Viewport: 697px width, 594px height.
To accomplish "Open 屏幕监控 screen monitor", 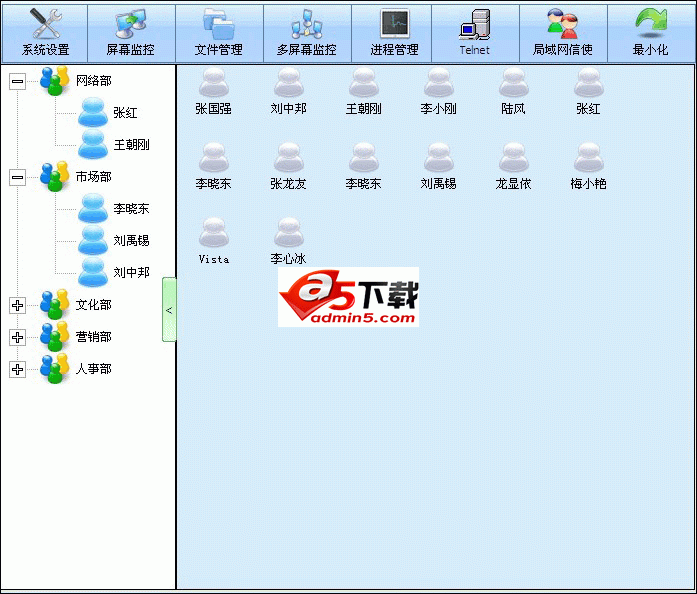I will [132, 33].
